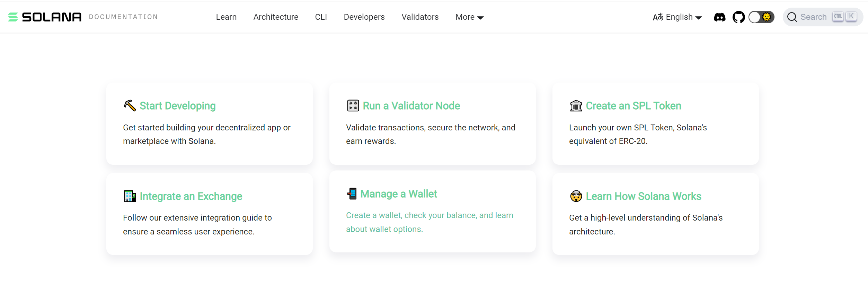Open the Create an SPL Token link
Screen dimensions: 868x283
point(634,106)
